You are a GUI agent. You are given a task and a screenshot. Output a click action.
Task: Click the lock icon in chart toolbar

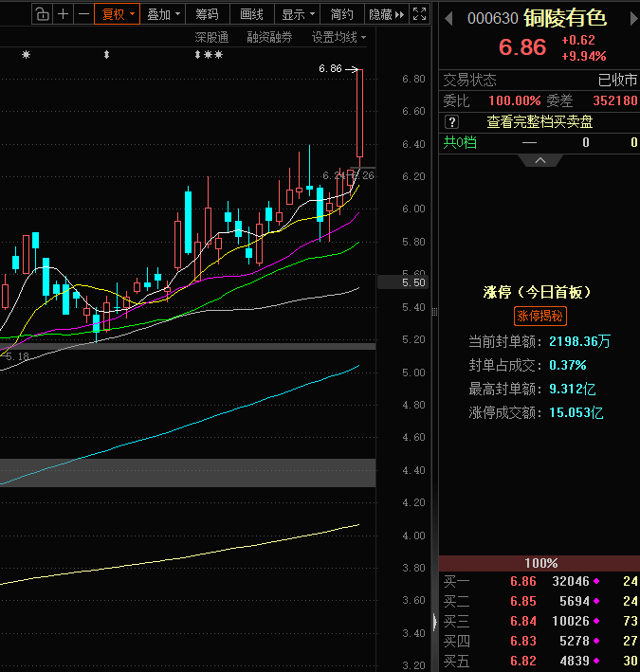[x=42, y=14]
